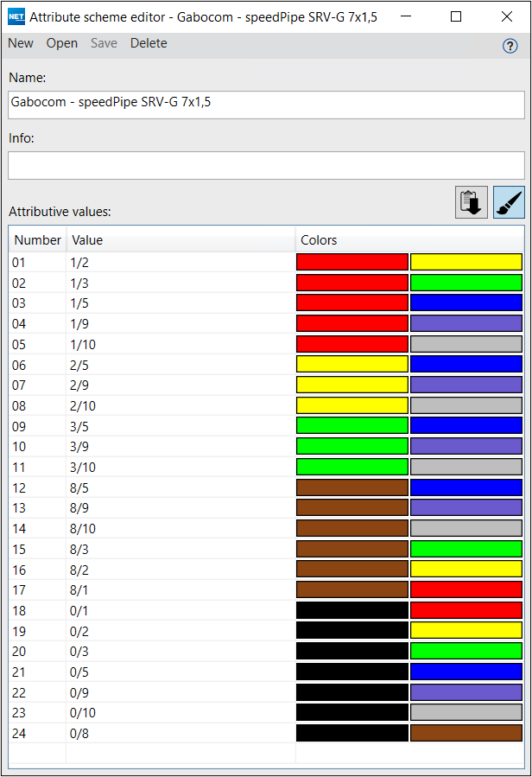Viewport: 532px width, 777px height.
Task: Click number cell 12
Action: click(x=37, y=487)
